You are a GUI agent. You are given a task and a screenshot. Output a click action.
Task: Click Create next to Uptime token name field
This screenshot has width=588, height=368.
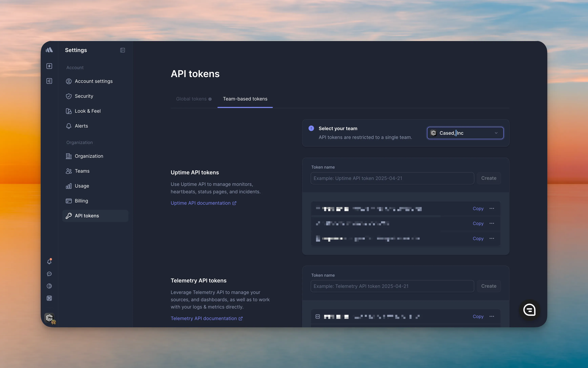(488, 178)
